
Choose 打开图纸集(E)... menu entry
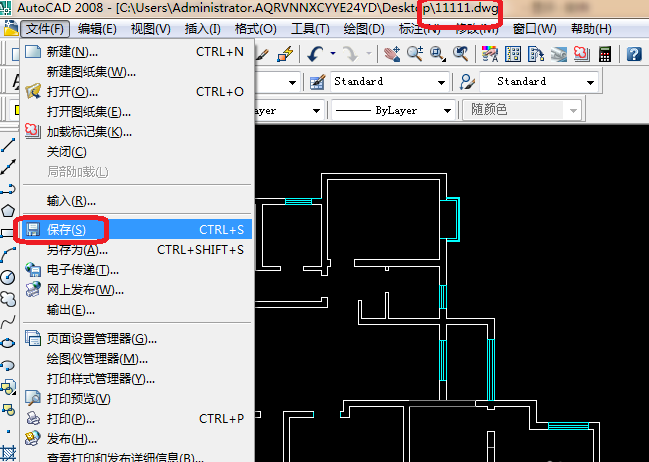pos(137,111)
